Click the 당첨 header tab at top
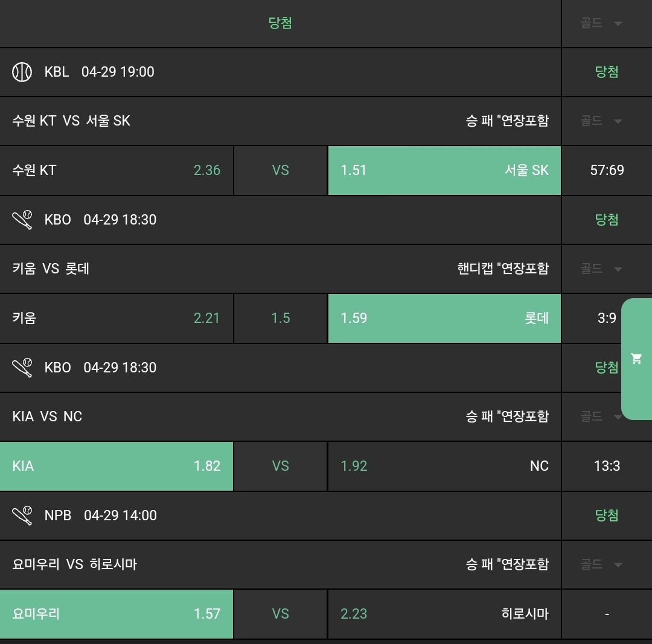This screenshot has height=644, width=652. (280, 24)
